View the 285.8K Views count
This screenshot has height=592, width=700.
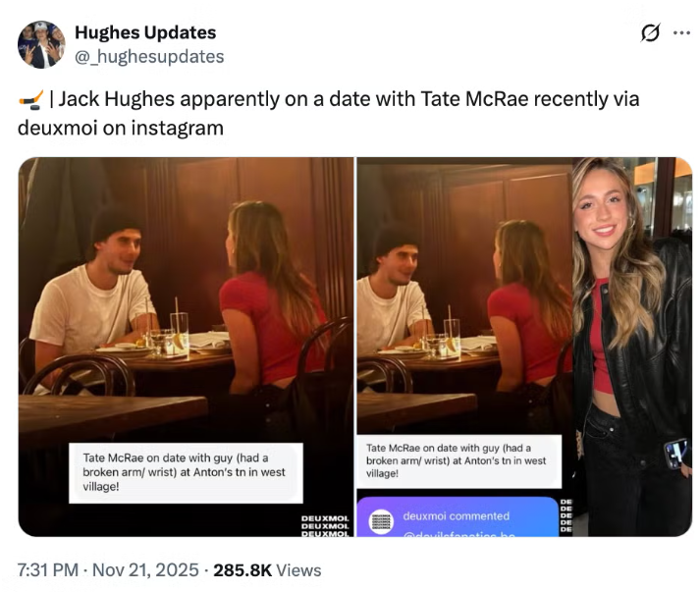[267, 569]
